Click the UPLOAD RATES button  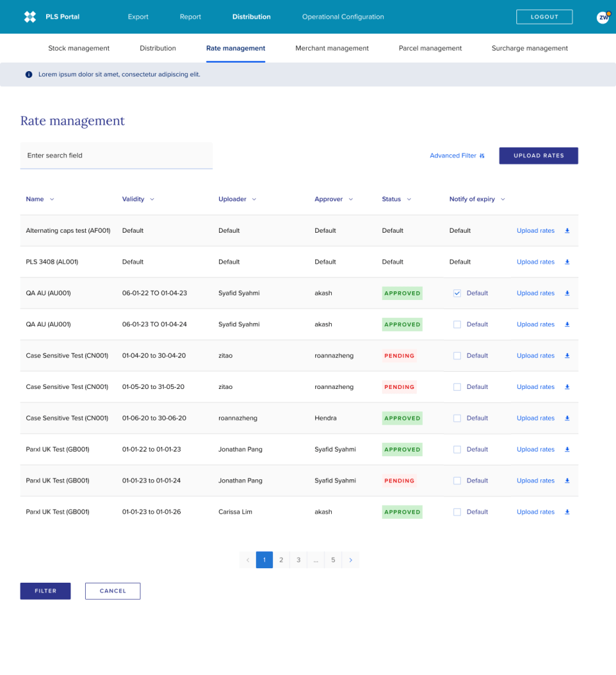(538, 156)
